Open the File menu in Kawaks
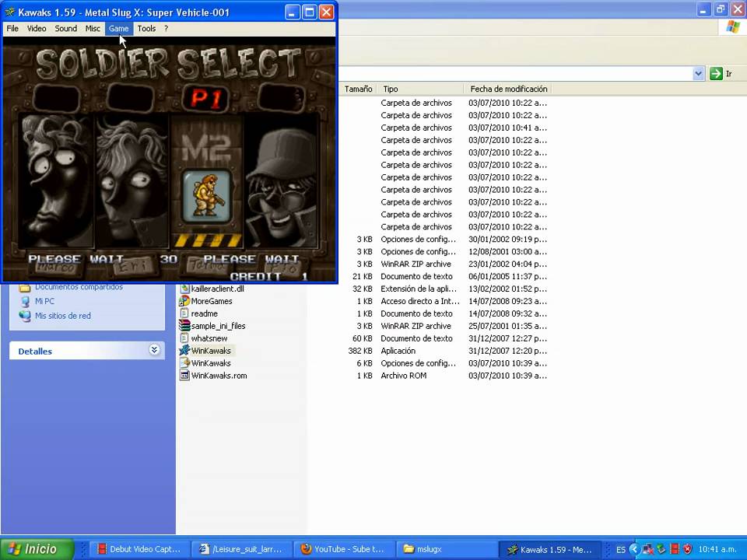This screenshot has width=747, height=560. click(12, 29)
